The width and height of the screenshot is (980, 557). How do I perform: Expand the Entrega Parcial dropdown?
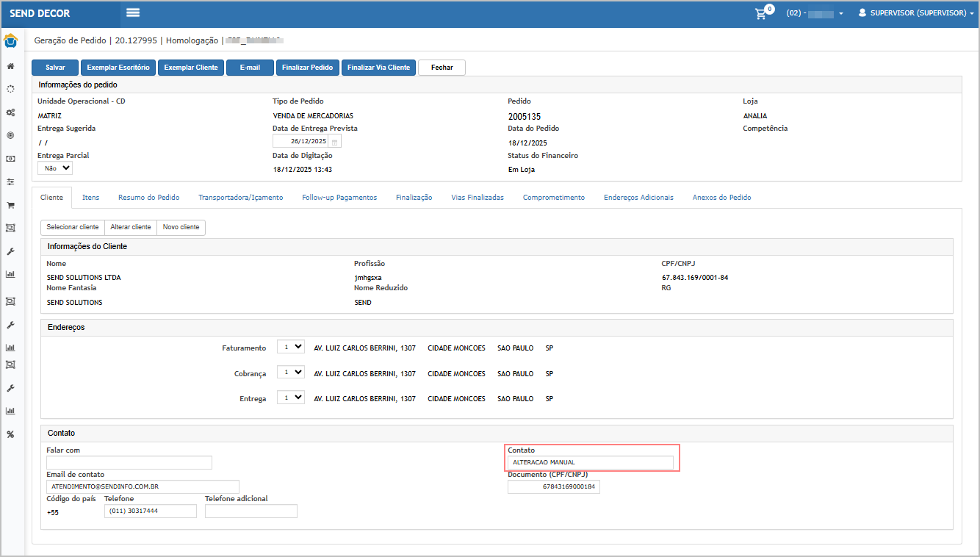55,168
